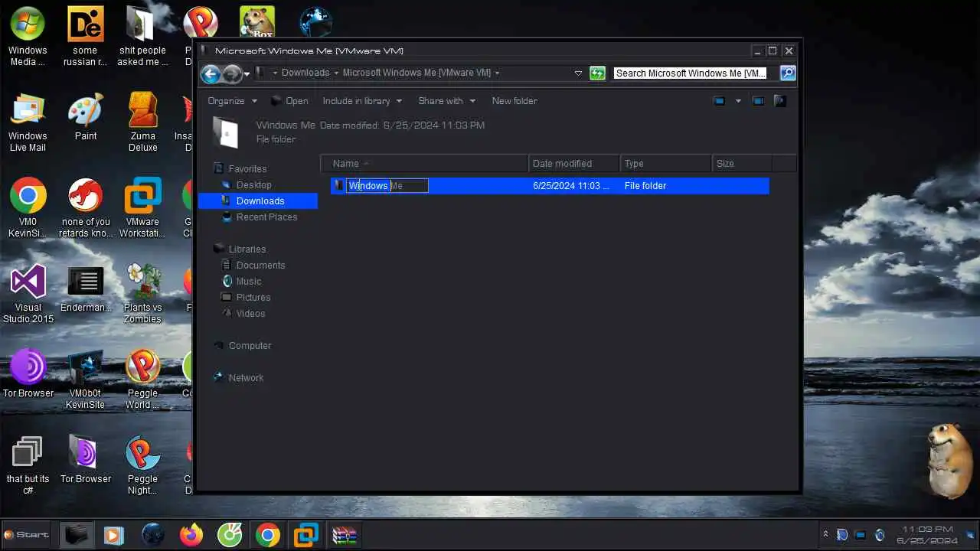This screenshot has height=551, width=980.
Task: Select the Windows Live Mail desktop icon
Action: (28, 122)
